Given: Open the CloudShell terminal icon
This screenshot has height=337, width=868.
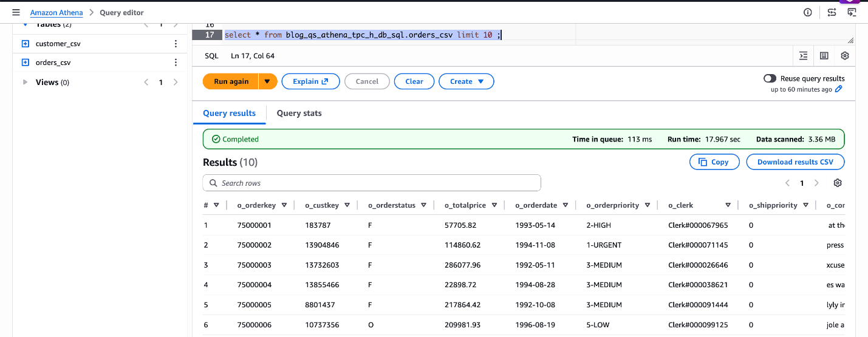Looking at the screenshot, I should pos(852,13).
